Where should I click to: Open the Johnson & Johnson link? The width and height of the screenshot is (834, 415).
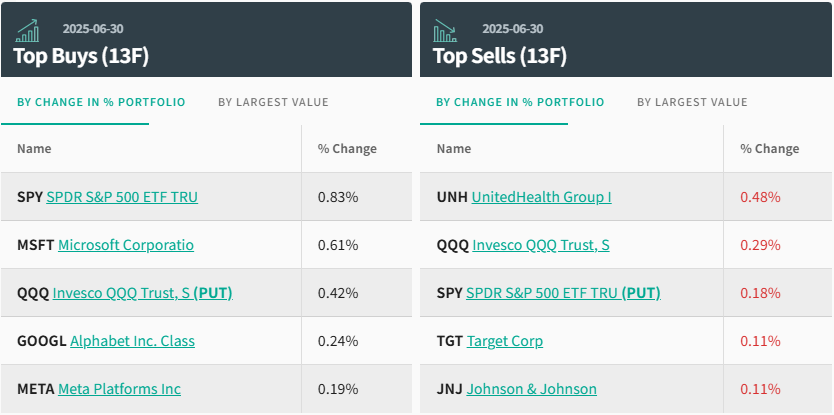[x=532, y=389]
